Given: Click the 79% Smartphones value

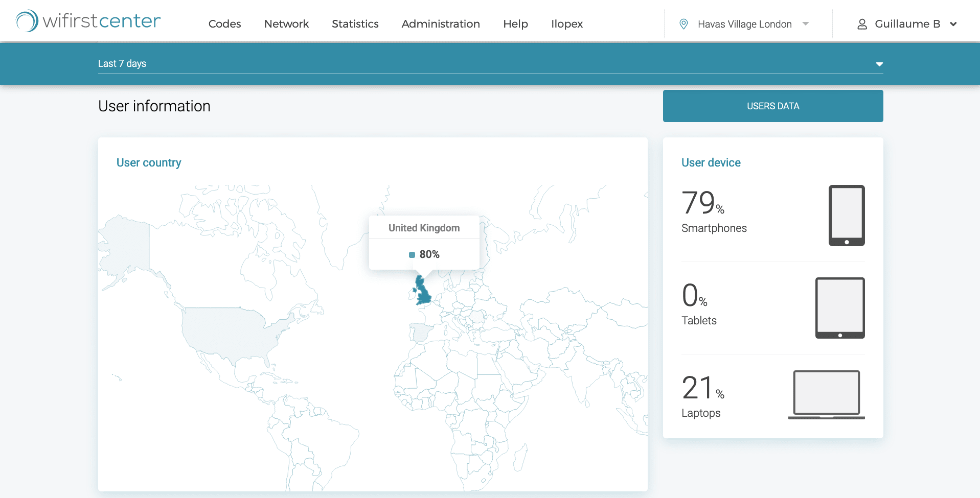Looking at the screenshot, I should [x=703, y=203].
